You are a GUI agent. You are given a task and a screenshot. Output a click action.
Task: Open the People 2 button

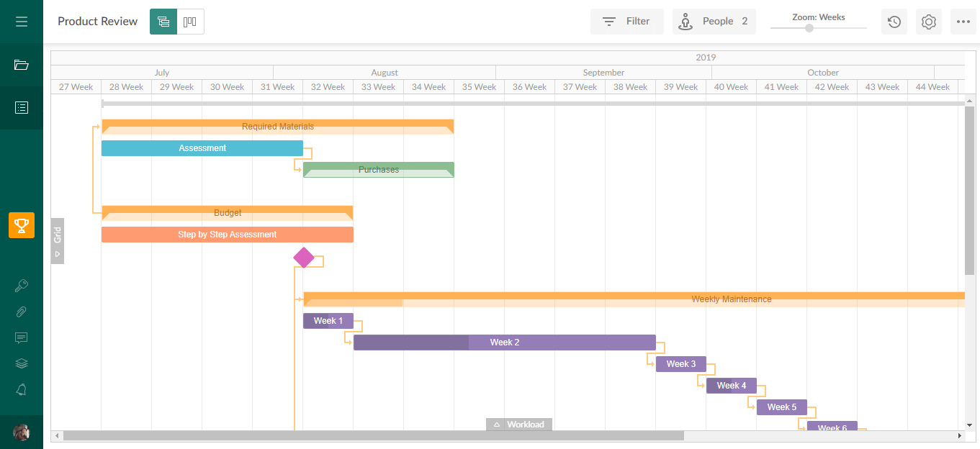pyautogui.click(x=714, y=22)
